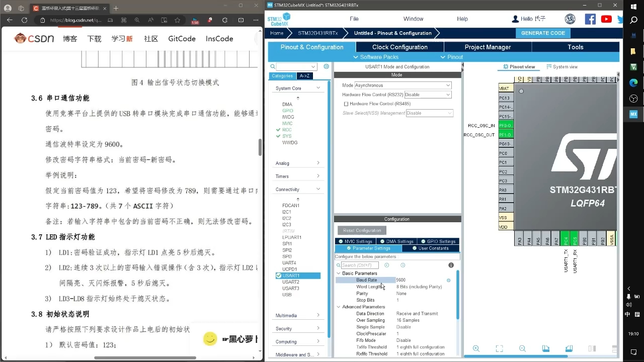Collapse the Connectivity category
This screenshot has width=644, height=362.
coord(318,189)
